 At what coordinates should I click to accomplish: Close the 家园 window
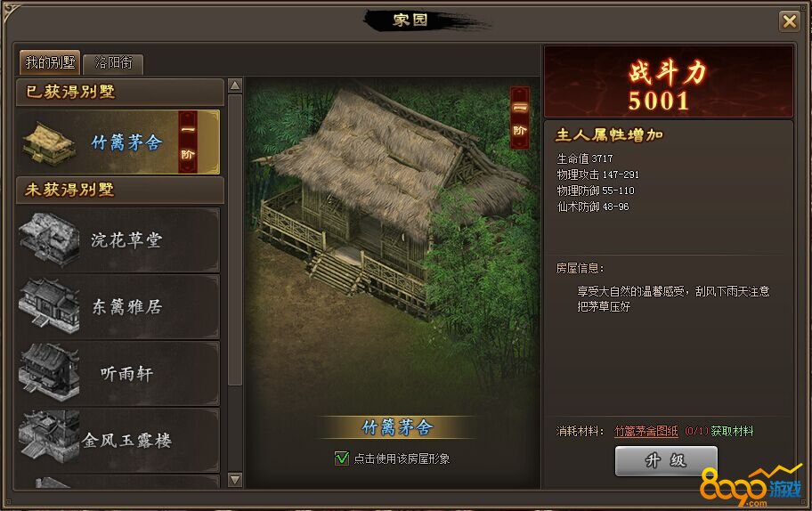tap(789, 21)
